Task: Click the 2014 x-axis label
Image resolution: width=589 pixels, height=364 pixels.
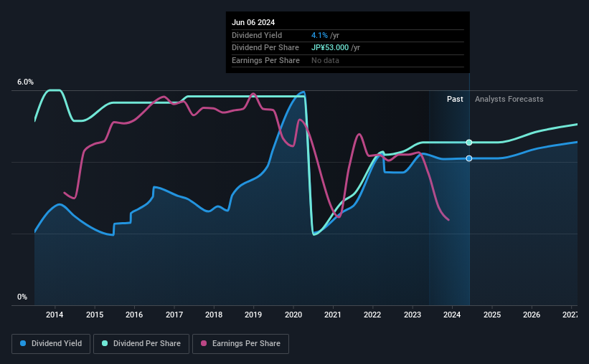Action: pyautogui.click(x=55, y=315)
